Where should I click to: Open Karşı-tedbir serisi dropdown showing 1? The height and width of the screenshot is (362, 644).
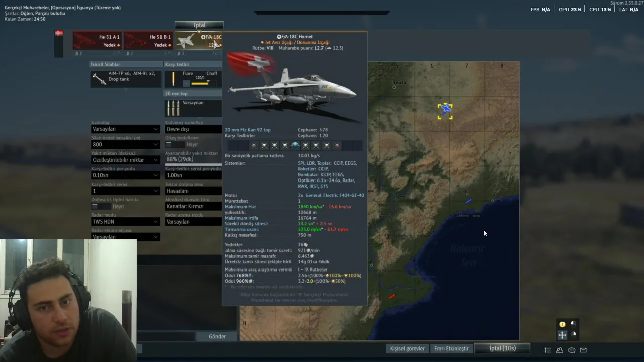(125, 191)
